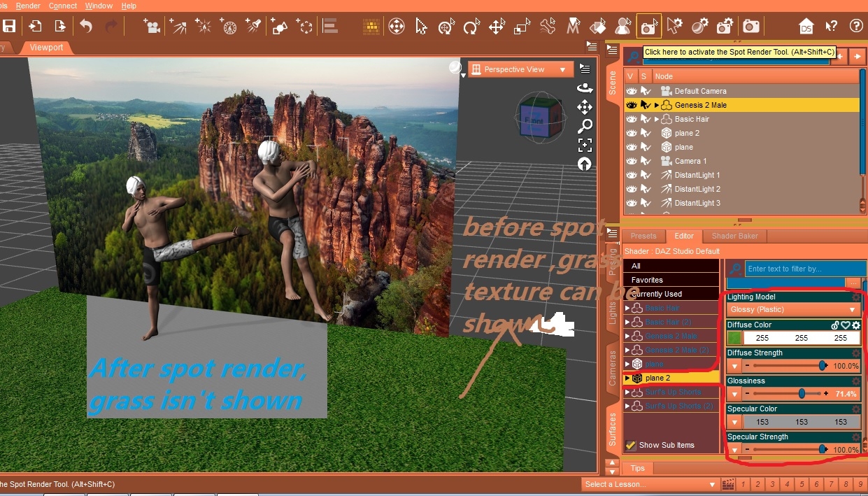
Task: Hide the plane 2 node with eye icon
Action: point(631,133)
